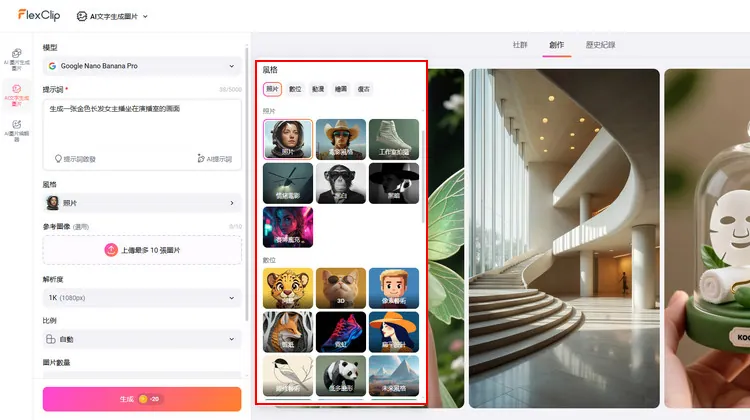The image size is (750, 420).
Task: Click 提示詞啟發 lightbulb icon
Action: [x=59, y=158]
